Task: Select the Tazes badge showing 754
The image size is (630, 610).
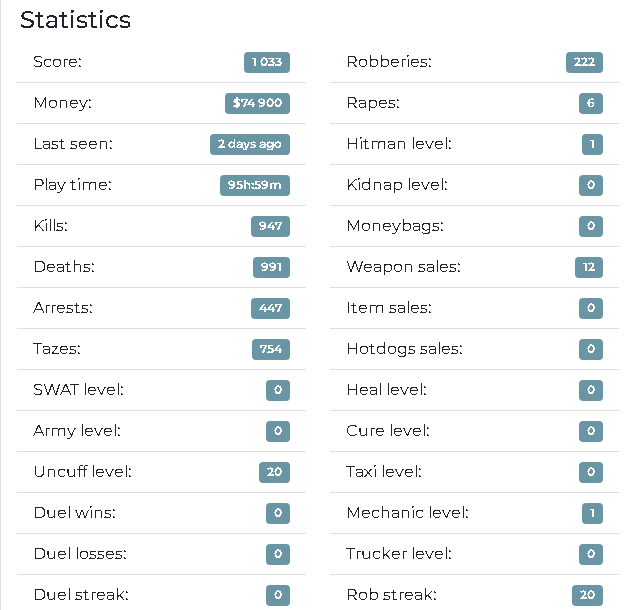Action: pyautogui.click(x=271, y=349)
